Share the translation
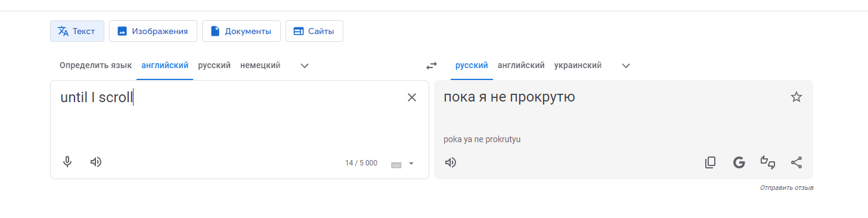868x218 pixels. (796, 162)
